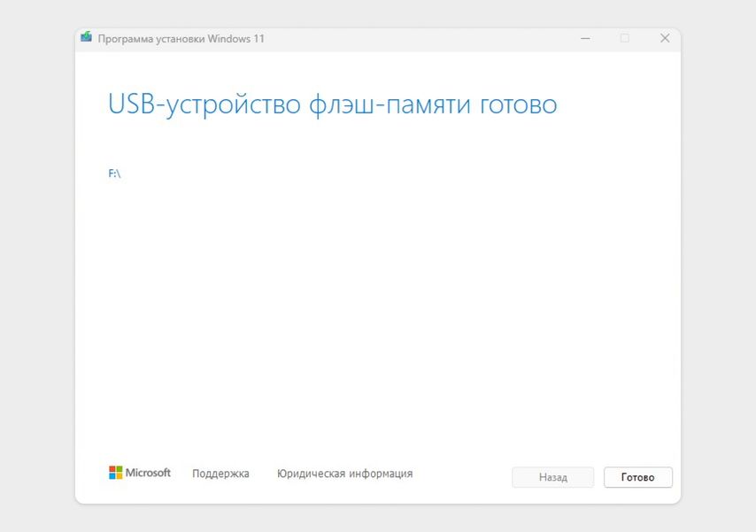This screenshot has width=756, height=532.
Task: Open the Юридическая информация link
Action: pyautogui.click(x=344, y=474)
